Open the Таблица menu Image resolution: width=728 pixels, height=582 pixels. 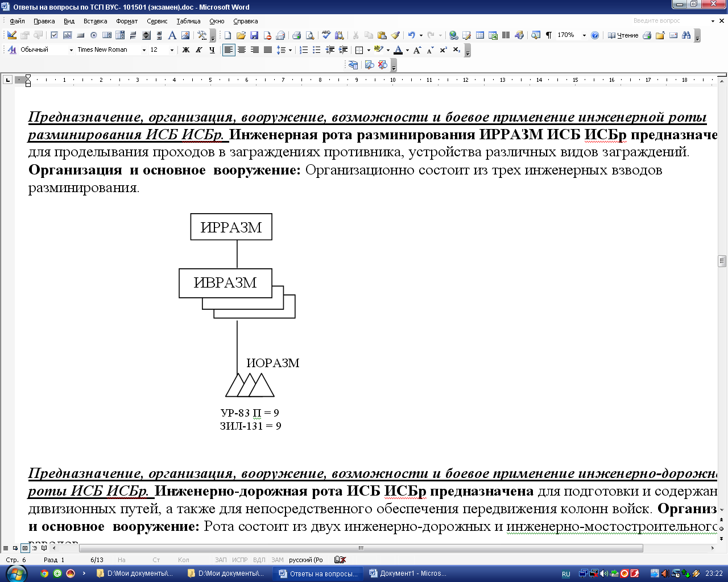pyautogui.click(x=188, y=21)
